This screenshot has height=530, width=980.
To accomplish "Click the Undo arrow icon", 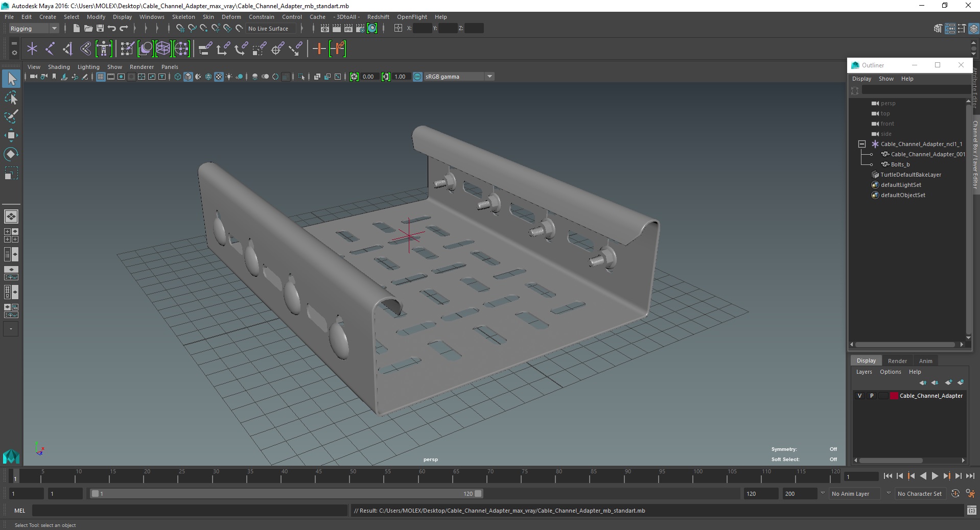I will pyautogui.click(x=112, y=29).
